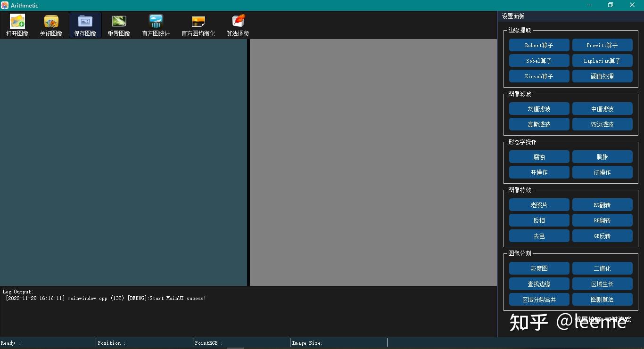This screenshot has width=644, height=349.
Task: Run Gaussian filtering with 高斯滤波
Action: pos(539,124)
